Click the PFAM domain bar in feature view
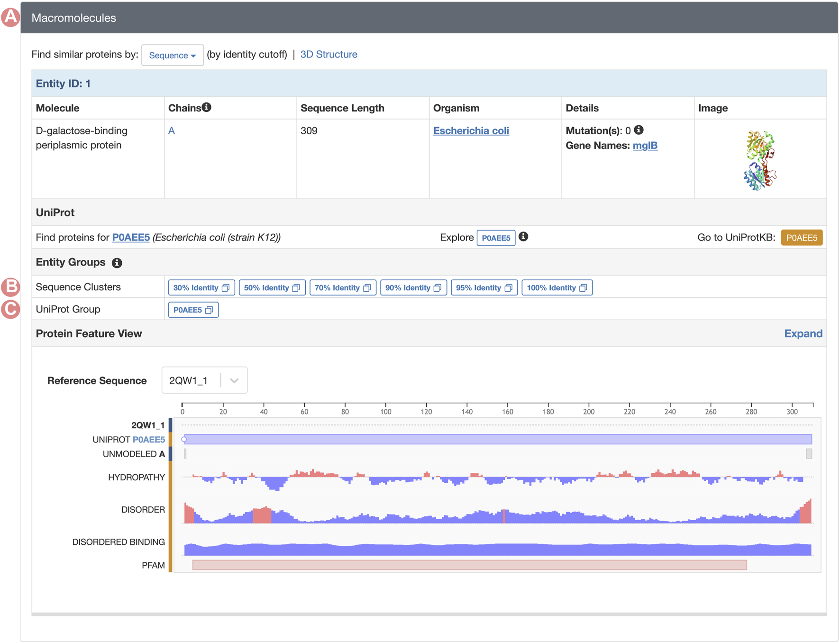The width and height of the screenshot is (840, 643). pos(469,565)
